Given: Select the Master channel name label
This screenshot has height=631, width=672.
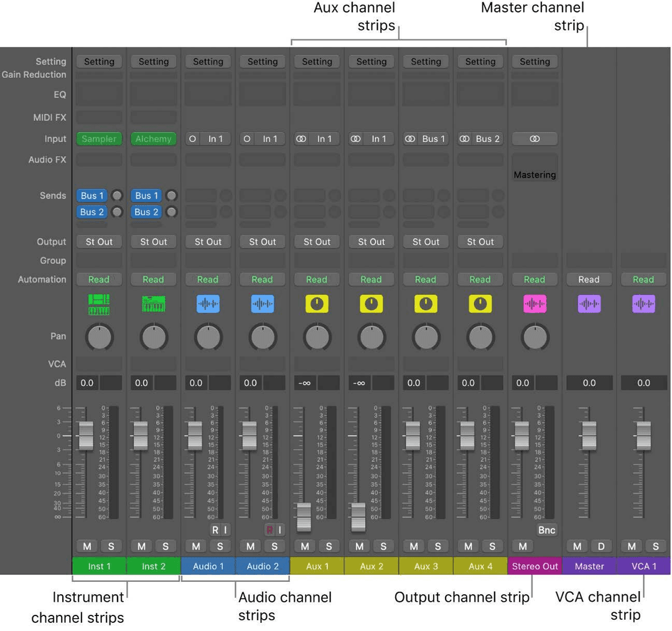Looking at the screenshot, I should [589, 566].
